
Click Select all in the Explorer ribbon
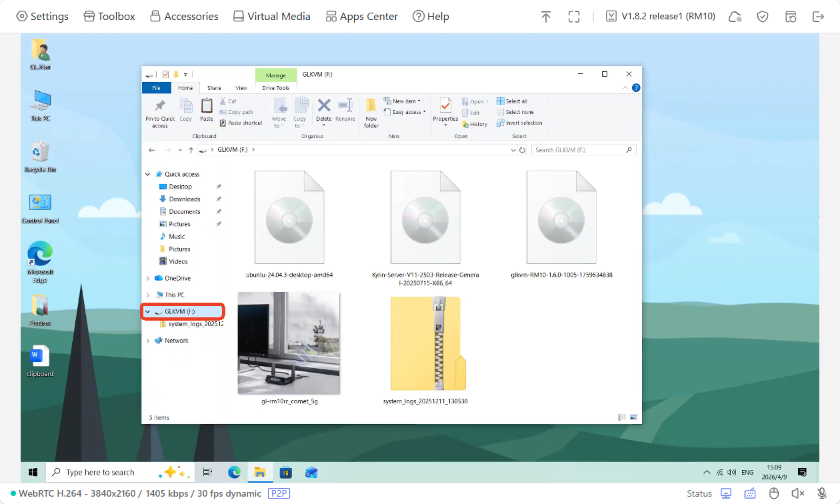(x=516, y=101)
